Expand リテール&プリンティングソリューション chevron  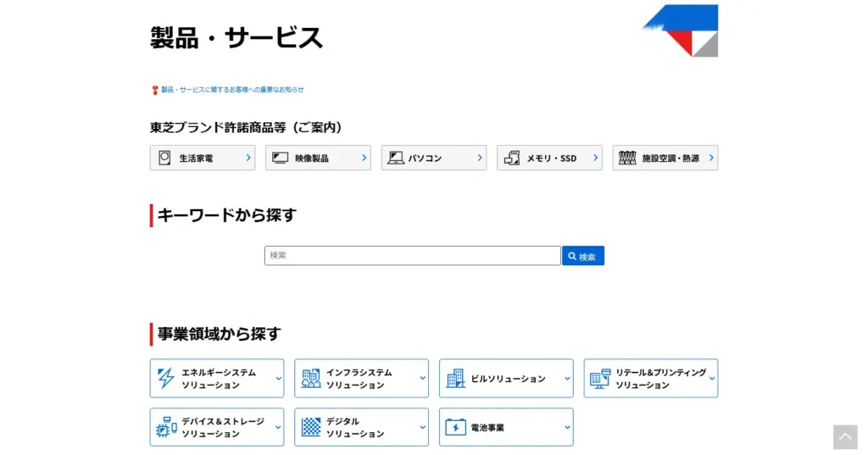(x=712, y=379)
